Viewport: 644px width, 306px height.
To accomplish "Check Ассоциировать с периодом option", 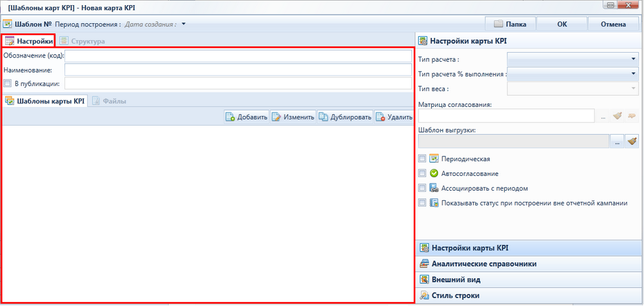I will point(422,188).
